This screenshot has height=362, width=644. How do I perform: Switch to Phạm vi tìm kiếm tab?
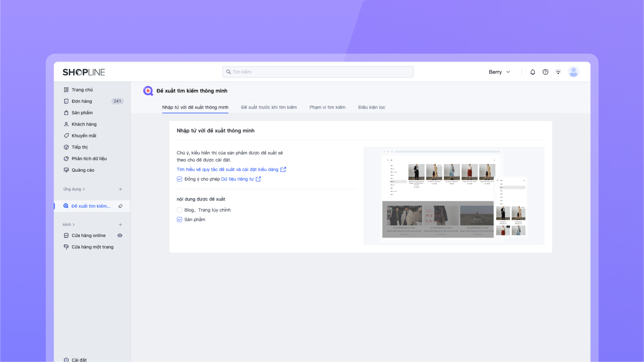tap(327, 107)
